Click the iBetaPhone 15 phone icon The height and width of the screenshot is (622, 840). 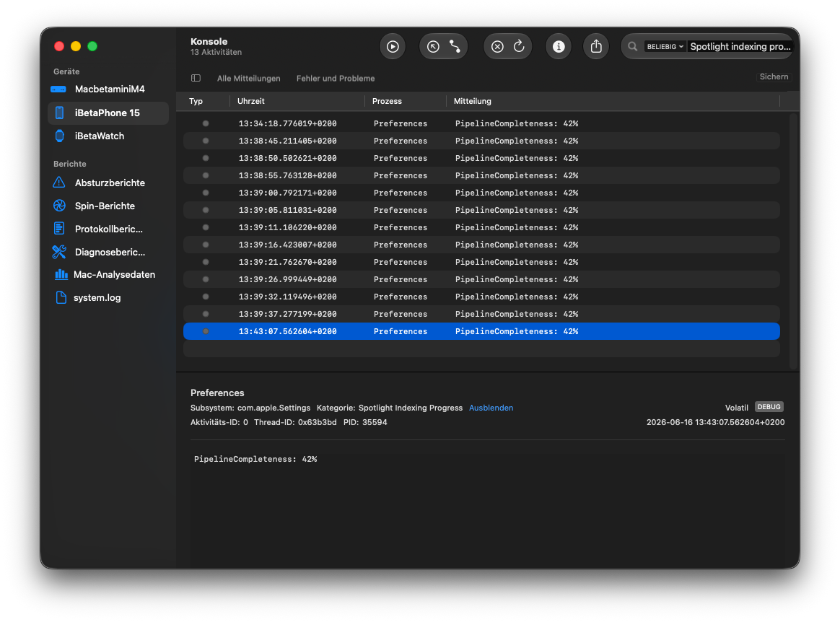click(59, 113)
